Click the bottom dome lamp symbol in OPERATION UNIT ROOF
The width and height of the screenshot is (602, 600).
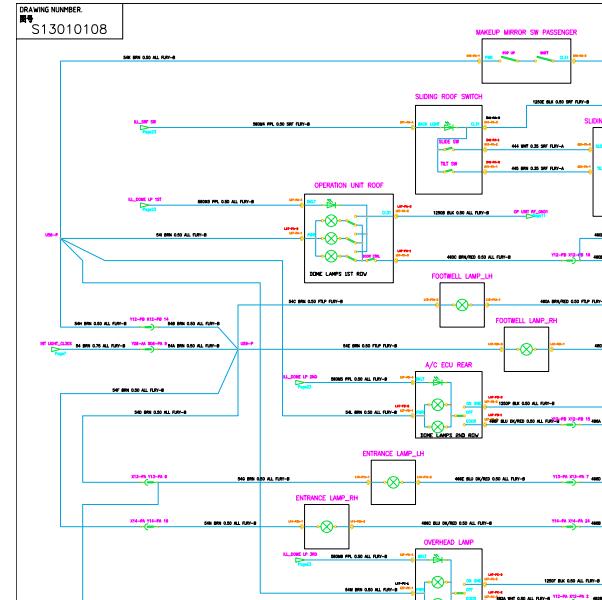331,256
